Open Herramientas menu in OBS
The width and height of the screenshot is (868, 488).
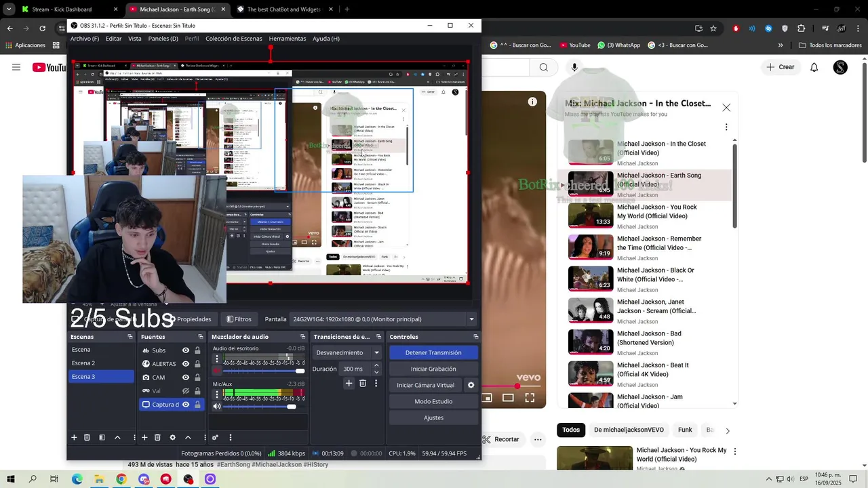pyautogui.click(x=288, y=39)
